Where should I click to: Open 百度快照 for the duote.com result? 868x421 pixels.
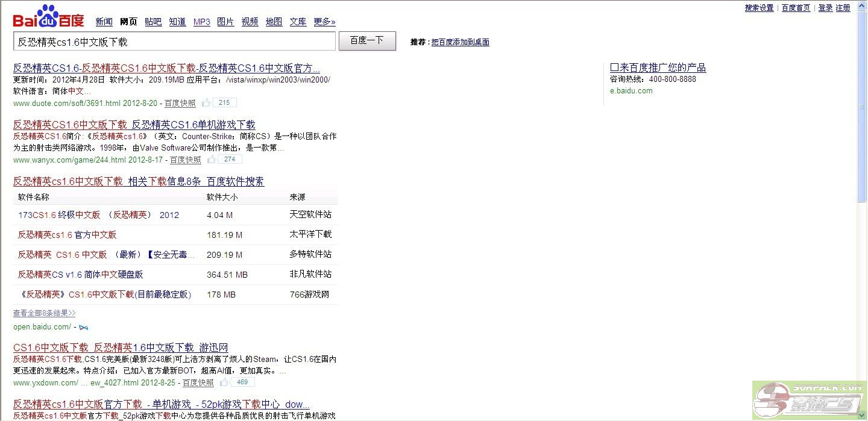click(x=180, y=103)
